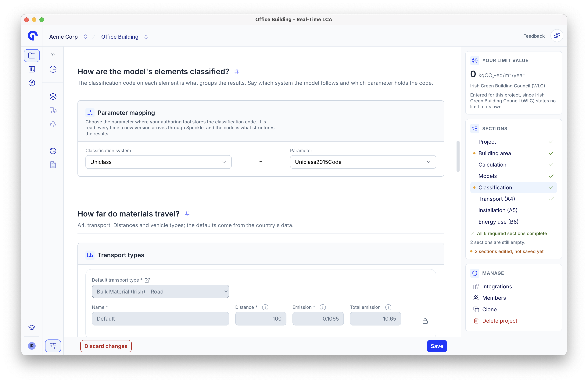The width and height of the screenshot is (588, 383).
Task: Jump to the Energy use (B6) section
Action: pyautogui.click(x=513, y=222)
